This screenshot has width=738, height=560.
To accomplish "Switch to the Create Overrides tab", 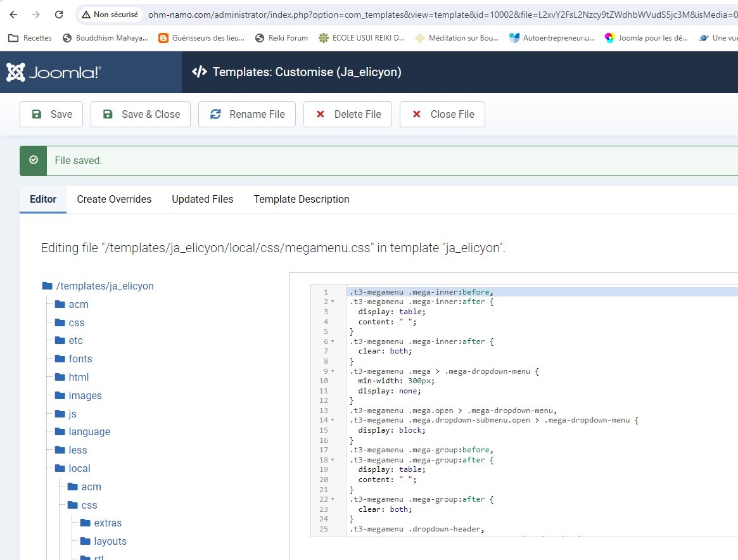I will (114, 199).
